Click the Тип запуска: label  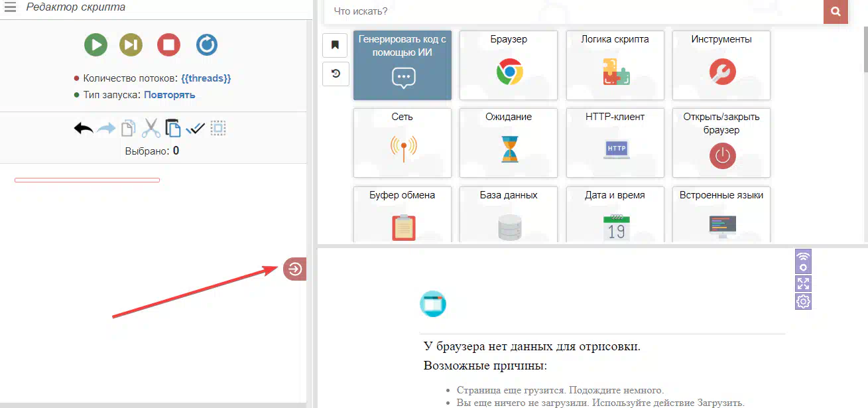112,95
